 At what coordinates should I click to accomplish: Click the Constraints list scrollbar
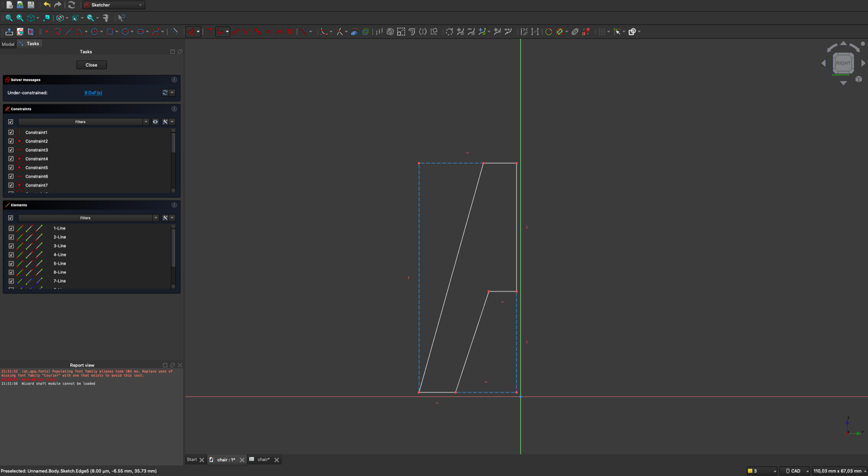[x=174, y=143]
